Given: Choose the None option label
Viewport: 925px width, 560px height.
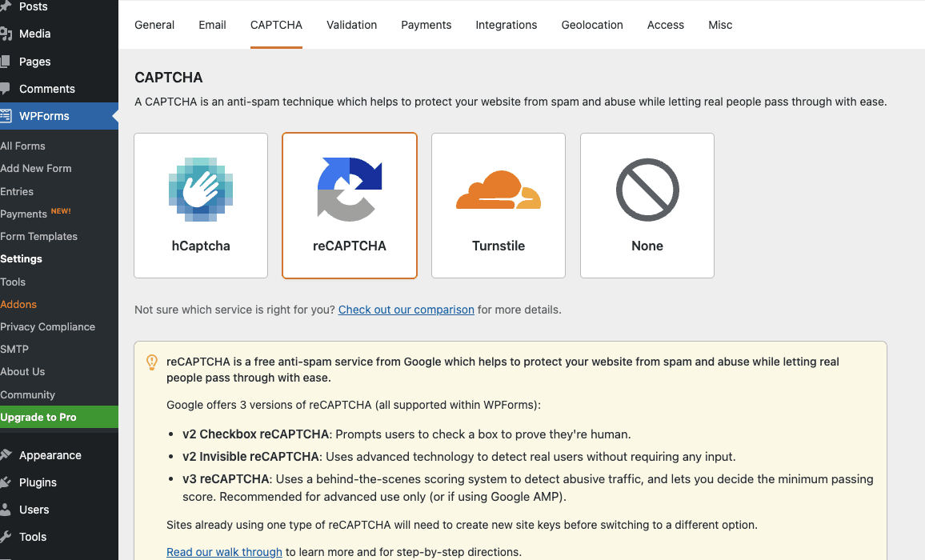Looking at the screenshot, I should (x=647, y=246).
